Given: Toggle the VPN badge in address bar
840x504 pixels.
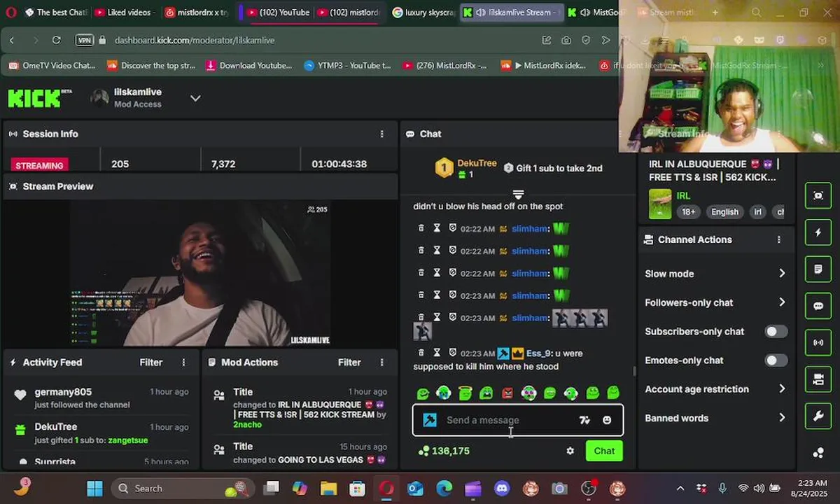Looking at the screenshot, I should [x=84, y=41].
